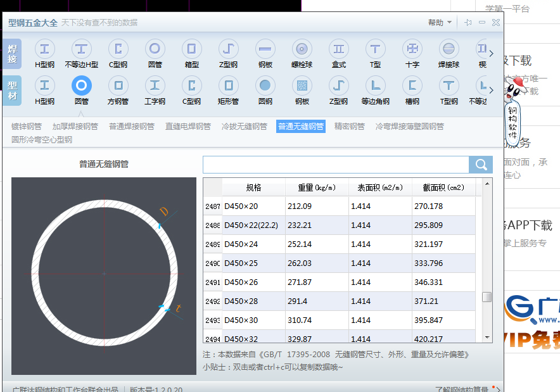Image resolution: width=560 pixels, height=392 pixels.
Task: Expand more welded types with top-row arrow
Action: pos(492,54)
